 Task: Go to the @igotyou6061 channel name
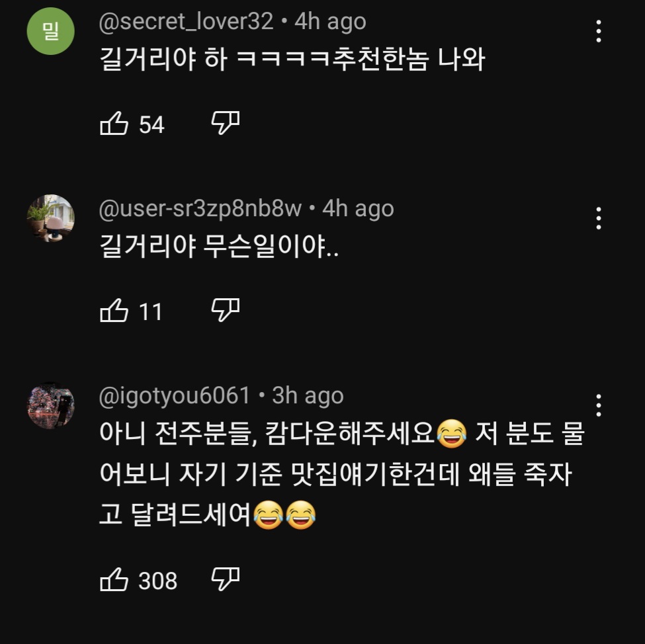pos(175,395)
